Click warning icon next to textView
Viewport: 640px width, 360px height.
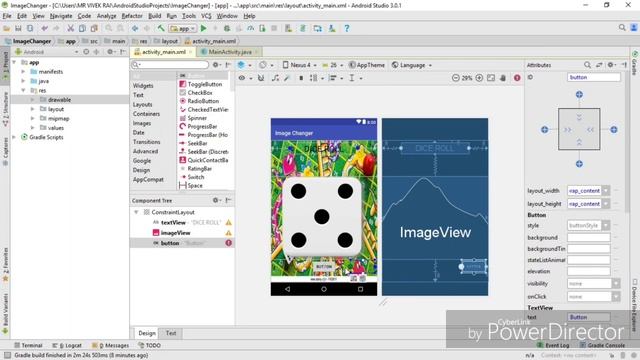(229, 222)
